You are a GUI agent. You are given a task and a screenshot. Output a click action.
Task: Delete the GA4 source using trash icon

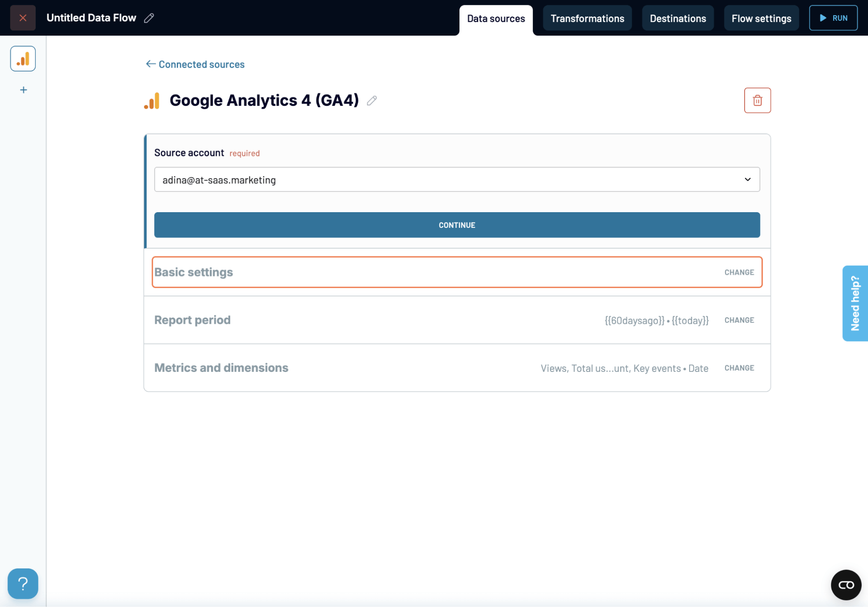coord(757,100)
